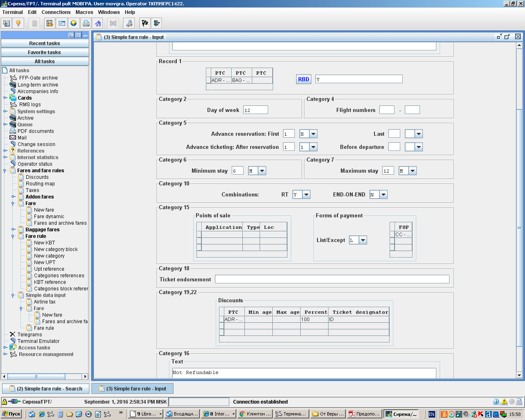Open the Mail envelope item in tasks tree
The height and width of the screenshot is (420, 525).
point(22,138)
